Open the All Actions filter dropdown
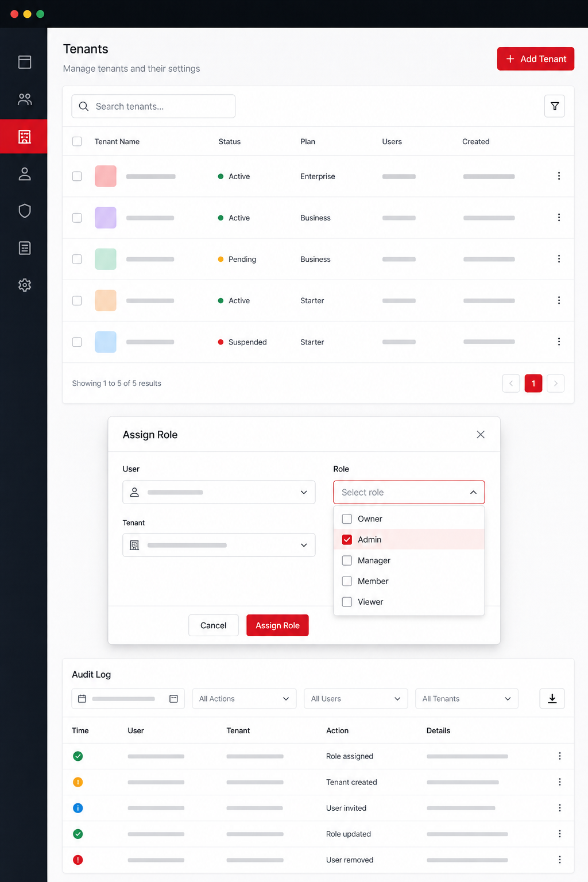Image resolution: width=588 pixels, height=882 pixels. [x=244, y=699]
